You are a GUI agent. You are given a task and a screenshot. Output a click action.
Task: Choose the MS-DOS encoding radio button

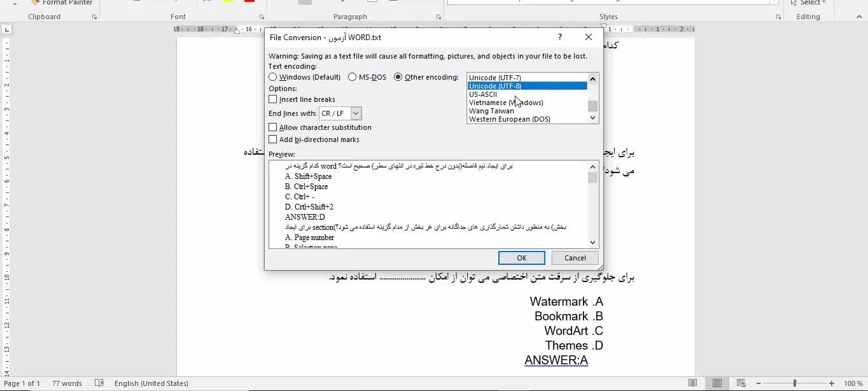click(353, 77)
